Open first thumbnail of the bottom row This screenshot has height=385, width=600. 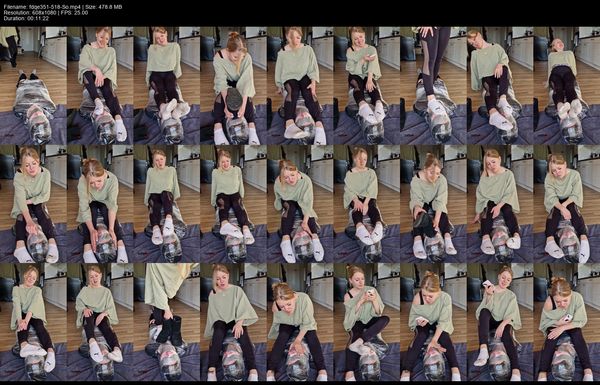(33, 322)
